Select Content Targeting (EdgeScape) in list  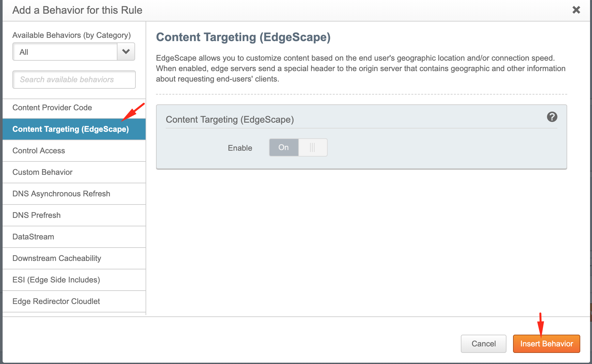tap(70, 129)
